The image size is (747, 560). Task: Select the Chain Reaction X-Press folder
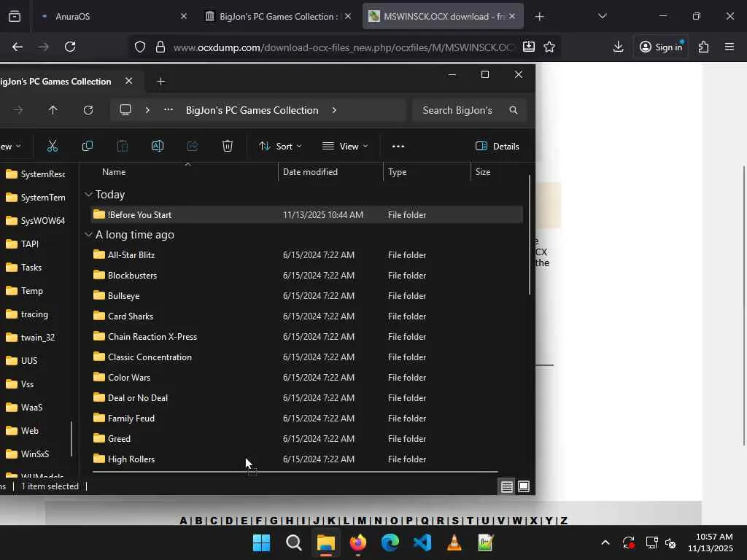(307, 337)
